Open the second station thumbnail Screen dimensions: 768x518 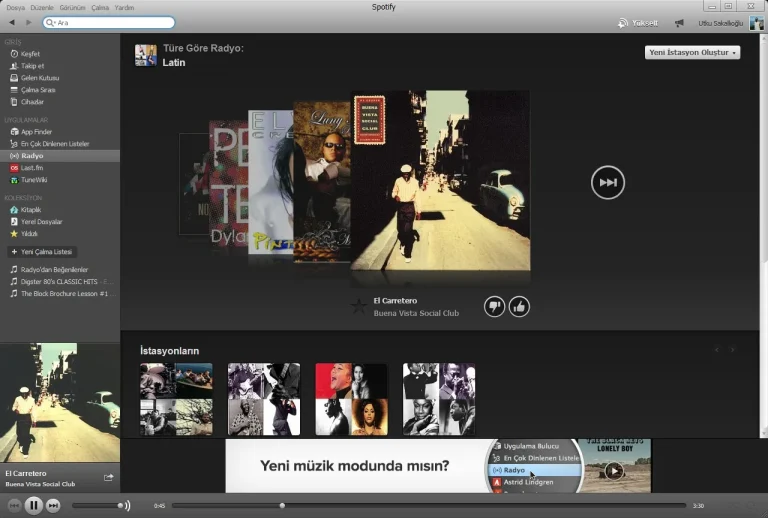point(264,399)
